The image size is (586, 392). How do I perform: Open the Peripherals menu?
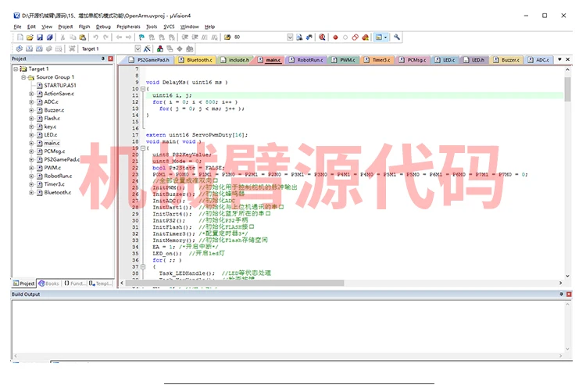point(129,27)
